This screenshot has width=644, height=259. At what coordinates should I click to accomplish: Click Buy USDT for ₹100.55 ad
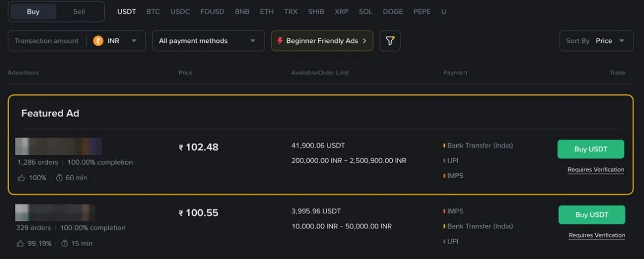tap(592, 214)
